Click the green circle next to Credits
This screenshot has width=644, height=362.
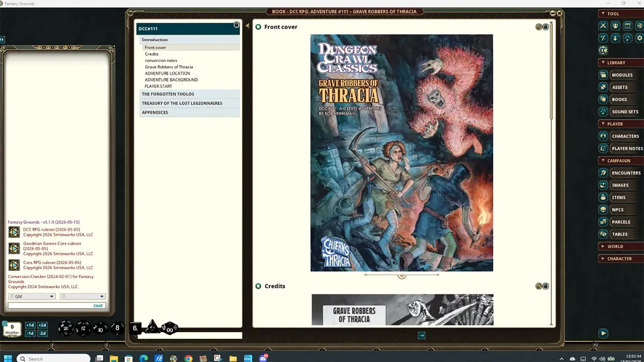tap(258, 286)
